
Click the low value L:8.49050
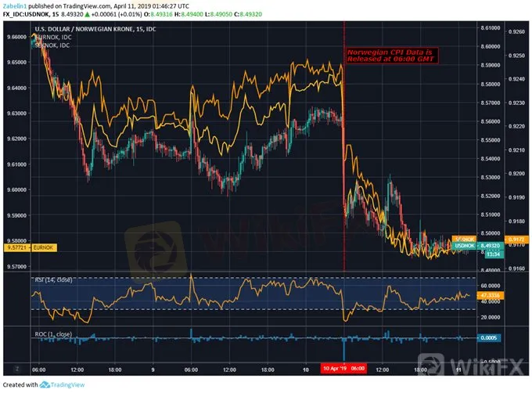pyautogui.click(x=218, y=14)
